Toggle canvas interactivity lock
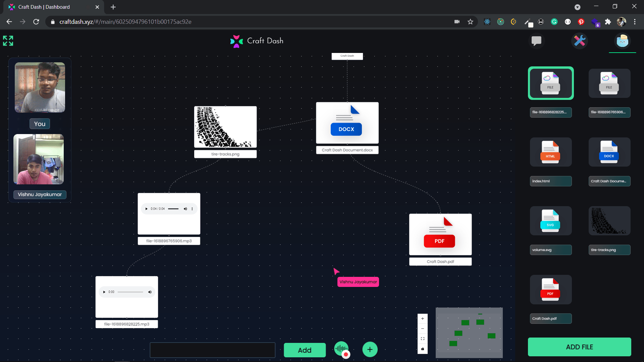644x362 pixels. [x=422, y=349]
